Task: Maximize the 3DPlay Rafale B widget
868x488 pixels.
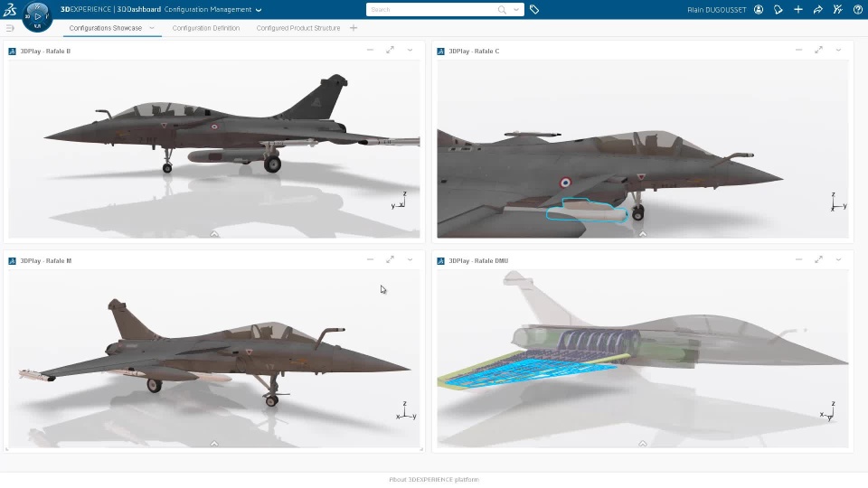Action: click(391, 50)
